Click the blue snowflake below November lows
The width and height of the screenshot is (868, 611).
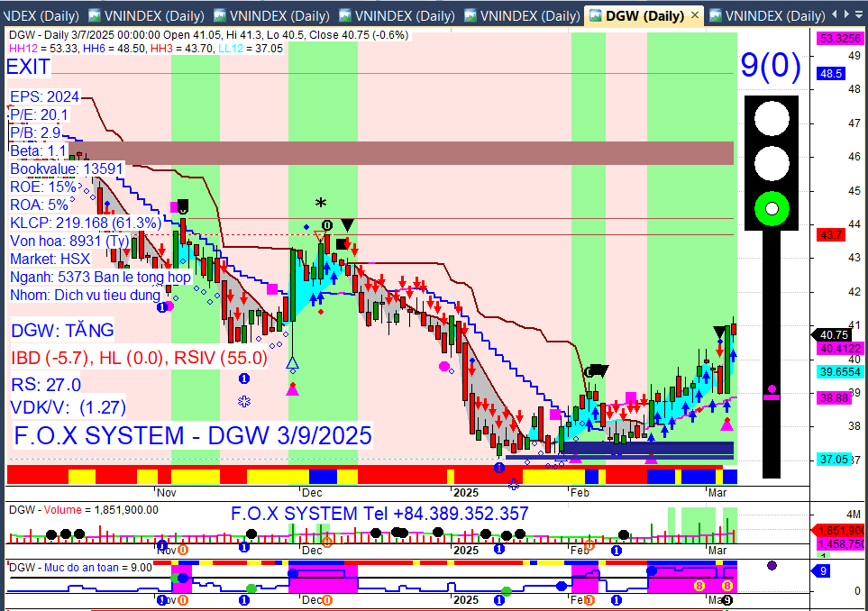244,401
